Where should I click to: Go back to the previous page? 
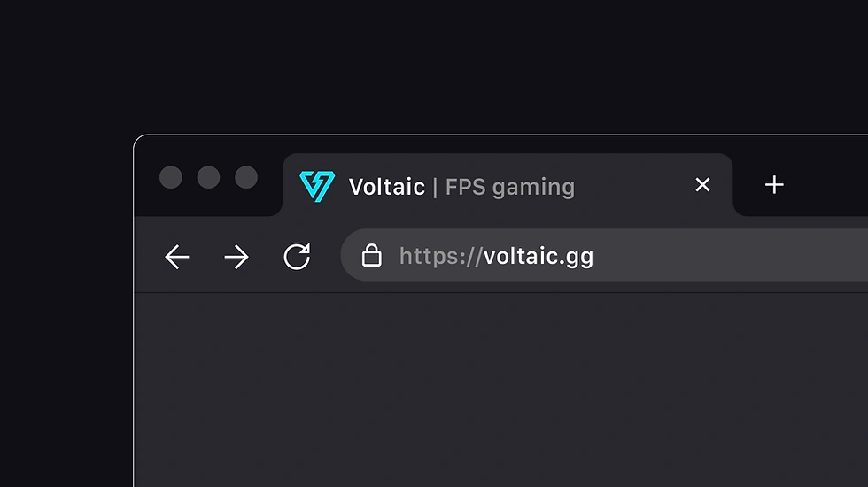(x=177, y=258)
